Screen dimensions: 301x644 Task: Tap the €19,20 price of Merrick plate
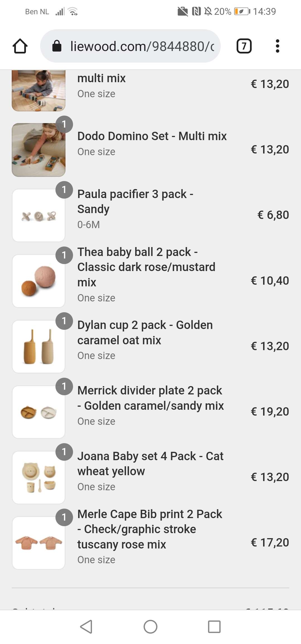270,412
